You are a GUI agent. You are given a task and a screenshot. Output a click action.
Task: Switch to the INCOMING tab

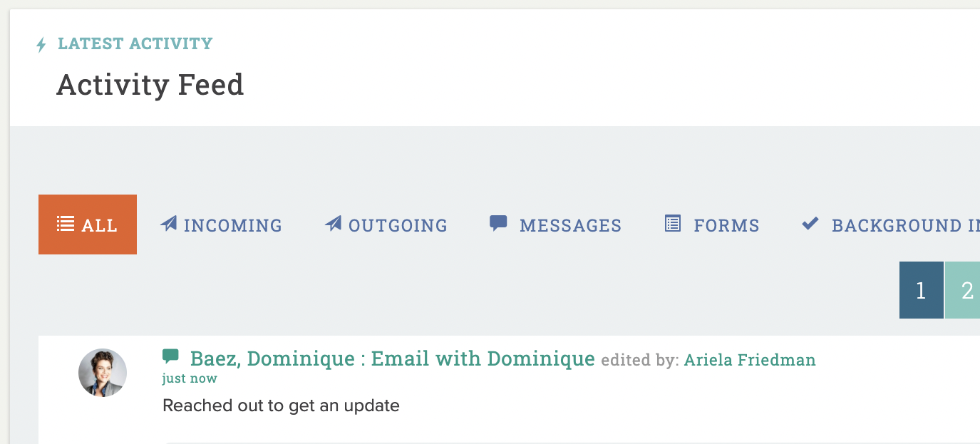tap(221, 224)
